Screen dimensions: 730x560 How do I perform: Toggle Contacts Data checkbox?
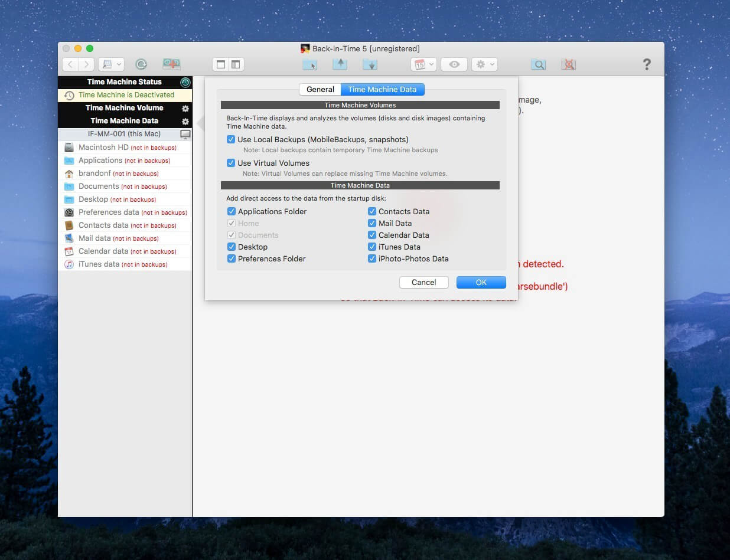pyautogui.click(x=372, y=211)
